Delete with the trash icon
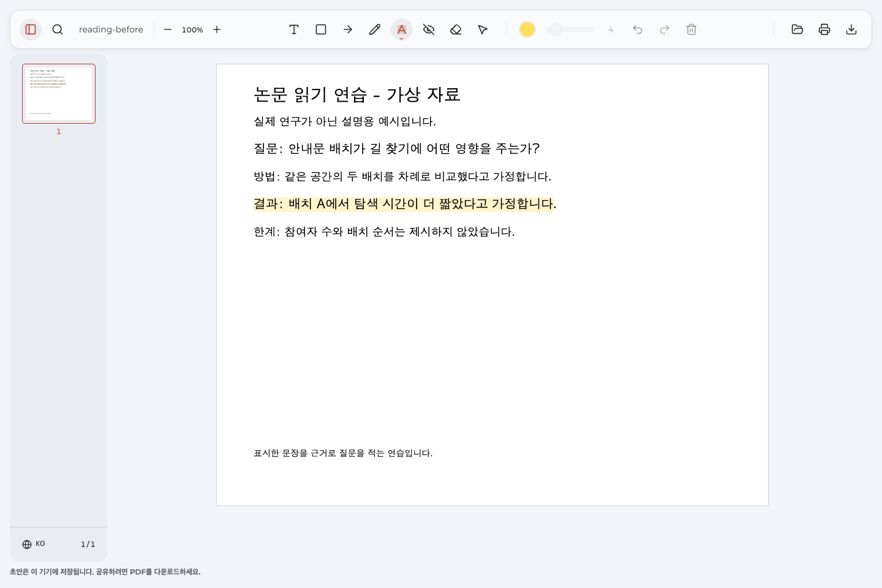 coord(692,29)
